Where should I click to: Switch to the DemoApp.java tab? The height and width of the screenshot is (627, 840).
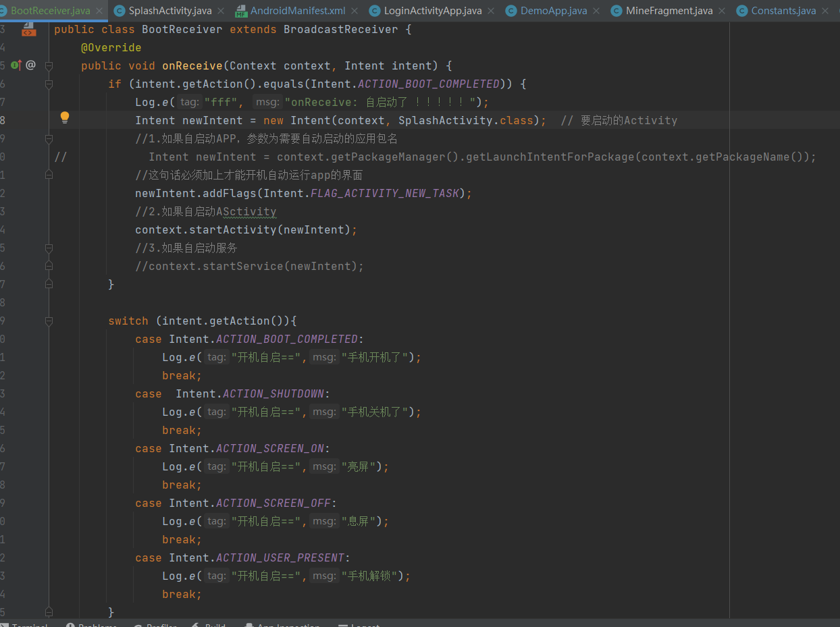[554, 11]
